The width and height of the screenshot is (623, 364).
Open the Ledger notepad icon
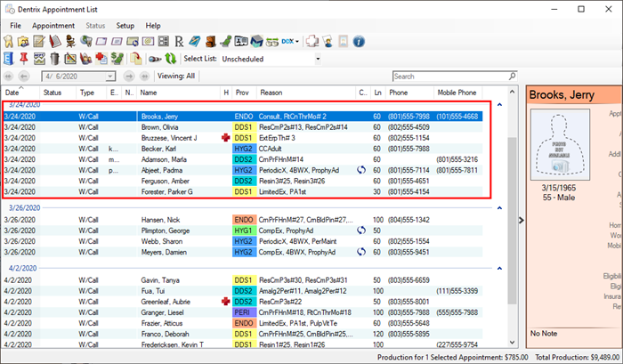[x=39, y=41]
